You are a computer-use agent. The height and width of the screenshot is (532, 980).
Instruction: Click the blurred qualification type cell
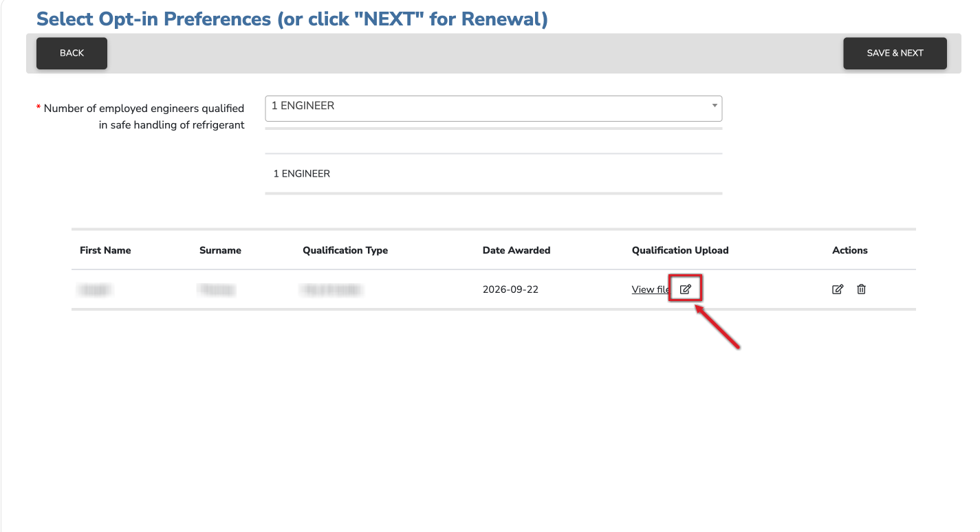(x=331, y=290)
